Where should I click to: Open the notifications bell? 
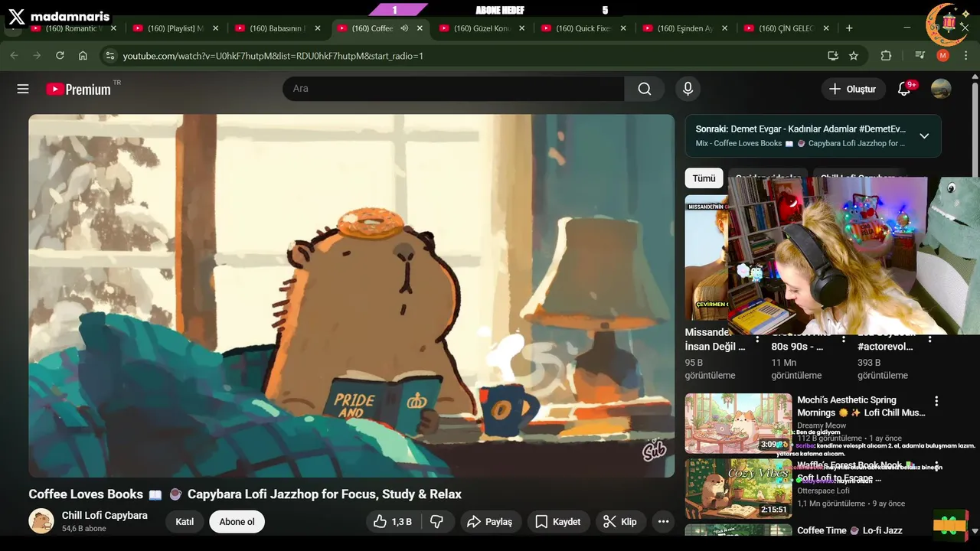904,89
